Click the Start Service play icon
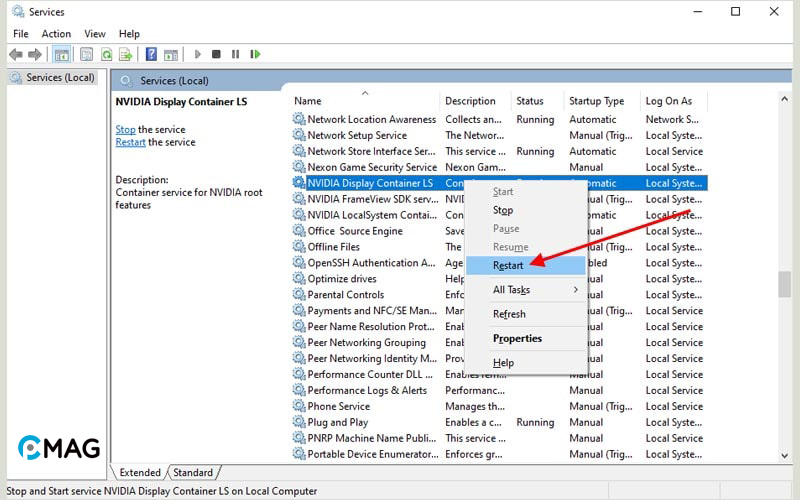800x500 pixels. click(198, 54)
